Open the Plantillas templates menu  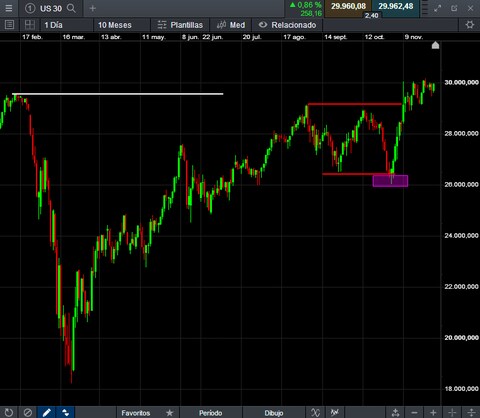180,25
